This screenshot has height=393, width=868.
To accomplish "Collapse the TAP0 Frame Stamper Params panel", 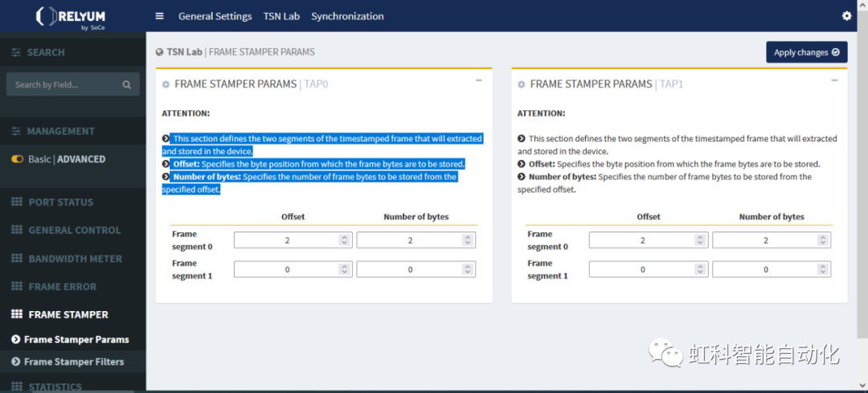I will click(x=479, y=80).
